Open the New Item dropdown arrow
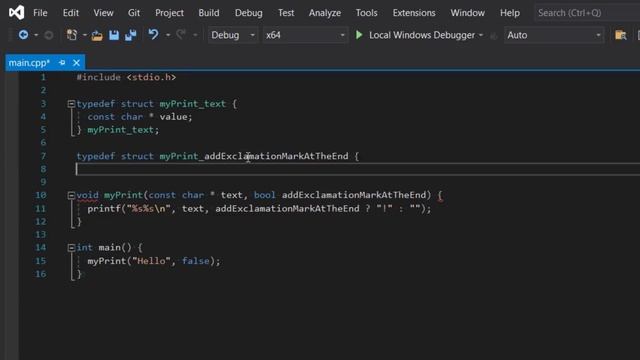The image size is (640, 360). point(84,35)
